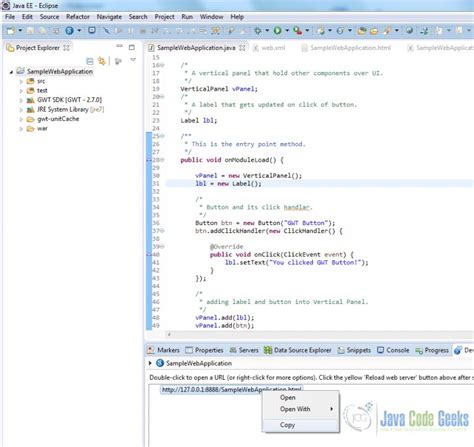Open dropdown beside blue GWT icon
The width and height of the screenshot is (474, 447).
tap(79, 31)
